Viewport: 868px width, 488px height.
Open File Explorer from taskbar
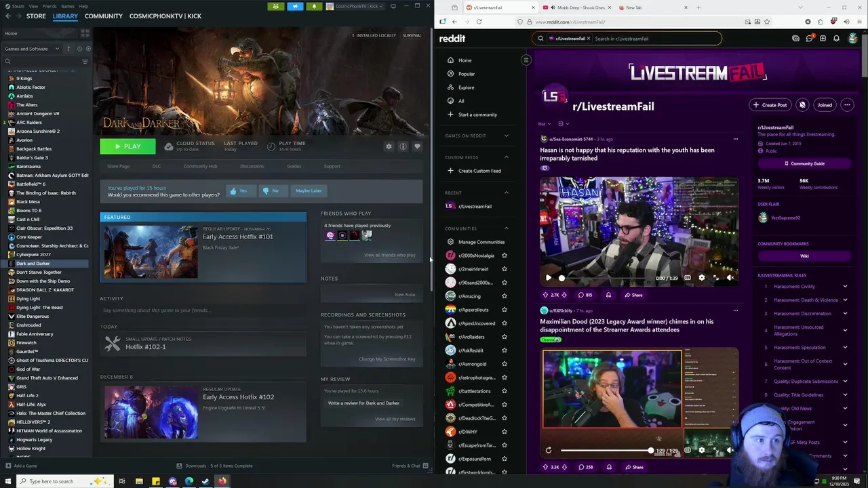click(x=139, y=481)
